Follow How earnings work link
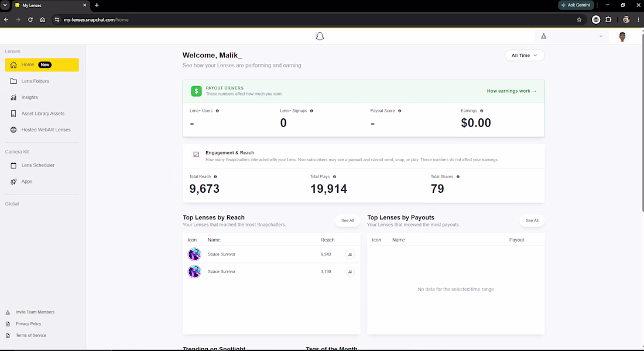Viewport: 644px width, 351px height. click(x=511, y=91)
